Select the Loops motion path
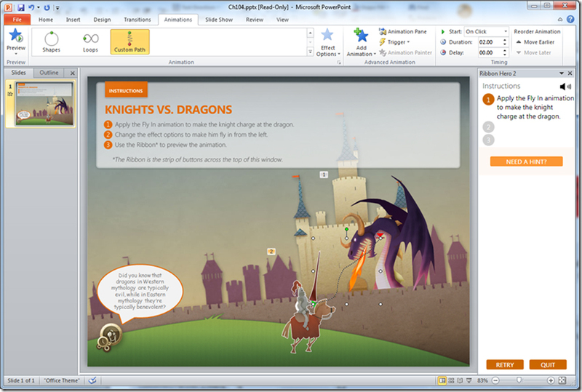 click(90, 42)
